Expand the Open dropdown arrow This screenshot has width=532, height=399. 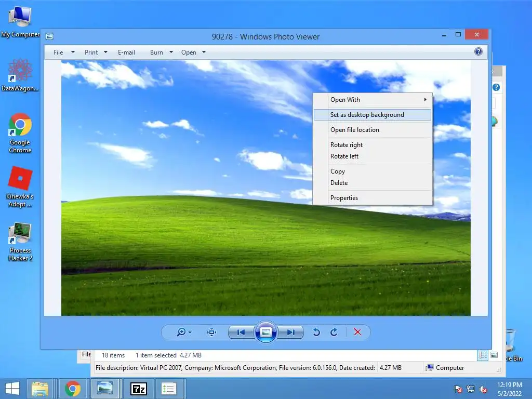point(204,52)
